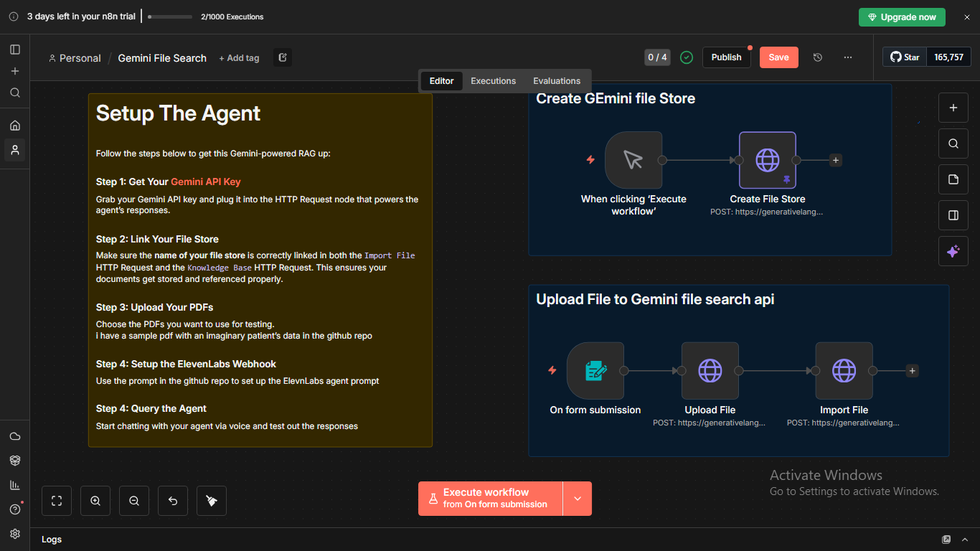Add node after Import File
The height and width of the screenshot is (551, 980).
click(913, 371)
